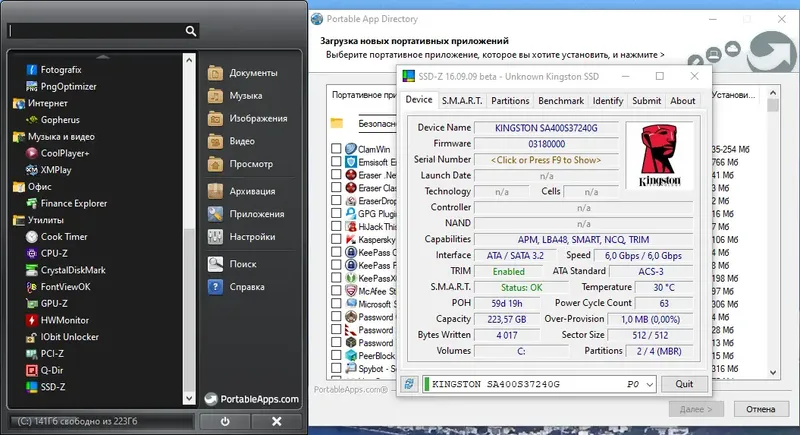Check the McAfee Stinger checkbox
Image resolution: width=800 pixels, height=435 pixels.
(x=336, y=291)
